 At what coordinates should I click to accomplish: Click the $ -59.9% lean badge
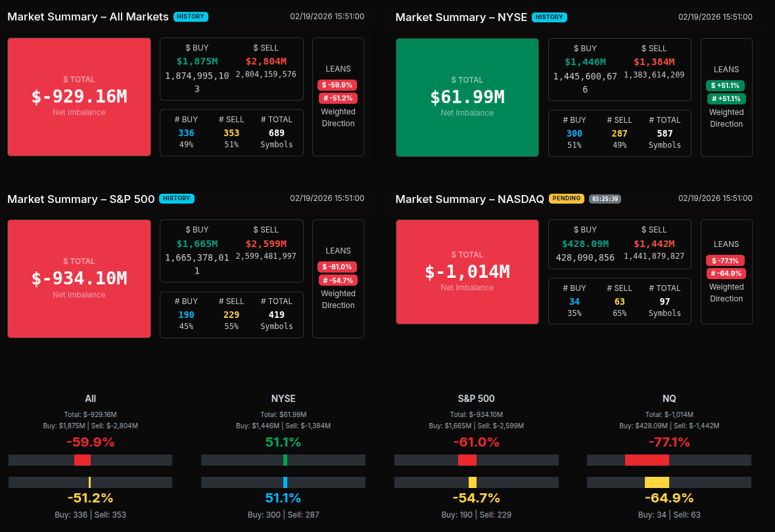point(337,85)
